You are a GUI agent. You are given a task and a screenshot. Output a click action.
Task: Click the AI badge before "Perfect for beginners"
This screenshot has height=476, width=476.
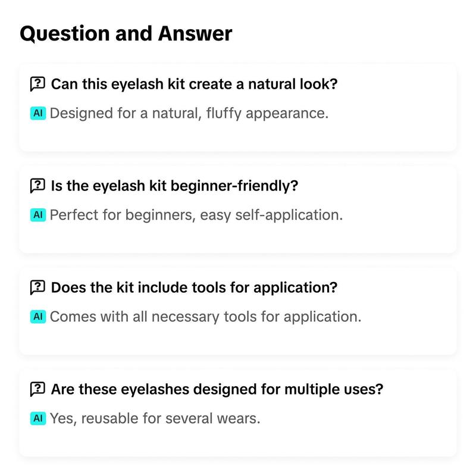pyautogui.click(x=38, y=215)
